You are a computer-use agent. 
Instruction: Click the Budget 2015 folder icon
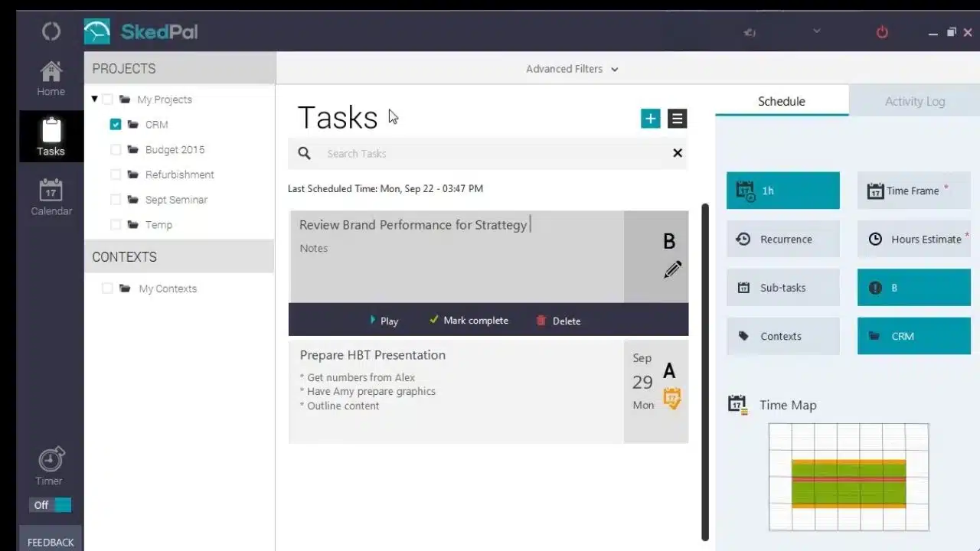click(x=133, y=149)
